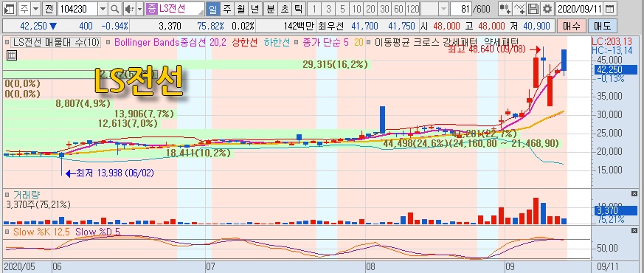Select the 20 interval button

click(x=371, y=9)
